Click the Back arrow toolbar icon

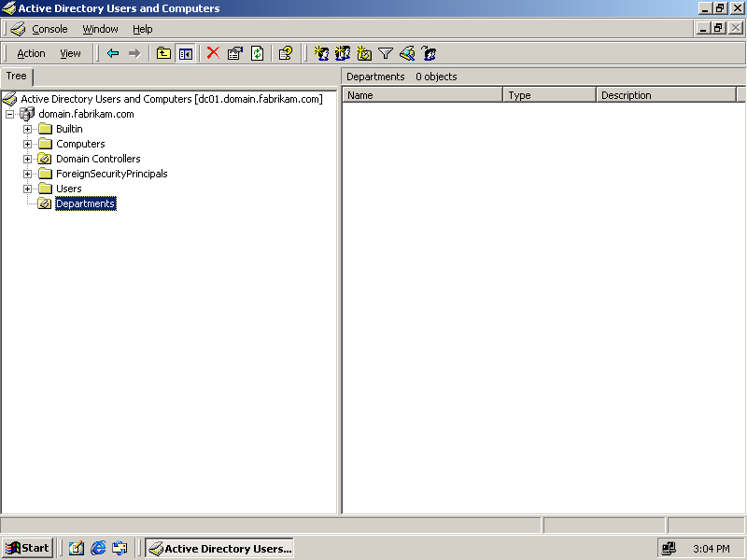click(x=113, y=53)
